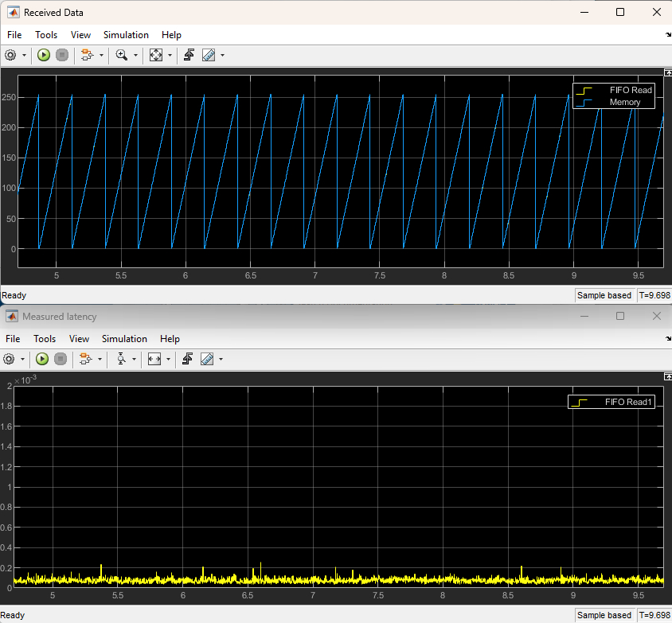The width and height of the screenshot is (672, 623).
Task: Expand axes scaling arrow in Received Data toolbar
Action: 170,55
